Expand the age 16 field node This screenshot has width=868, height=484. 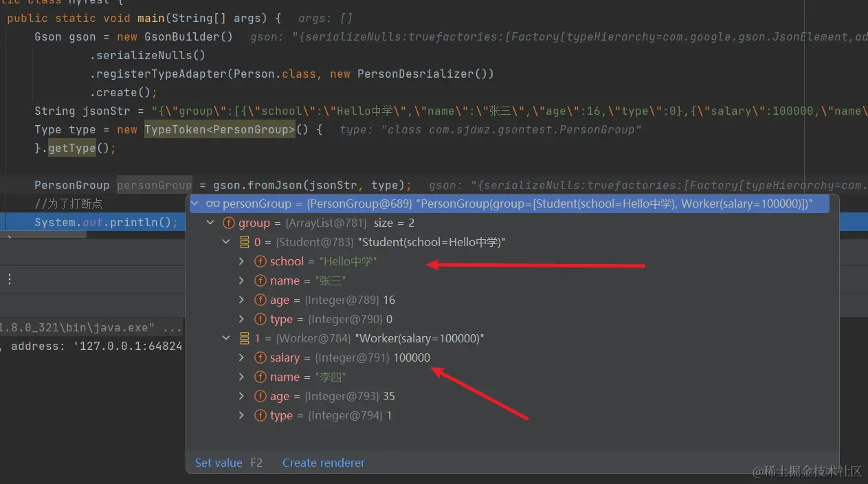point(241,300)
